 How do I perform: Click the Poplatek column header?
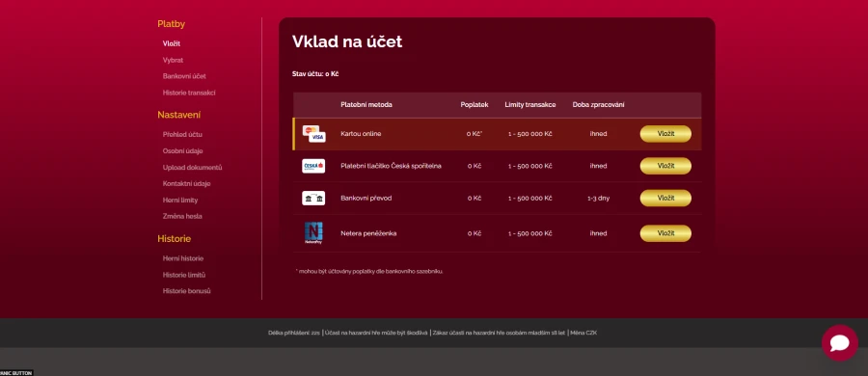(x=475, y=105)
